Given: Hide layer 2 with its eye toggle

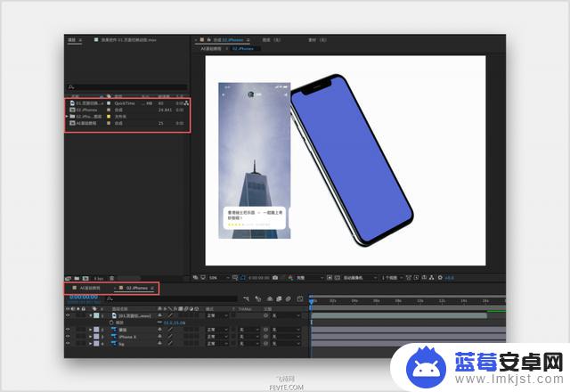Looking at the screenshot, I should (x=68, y=330).
